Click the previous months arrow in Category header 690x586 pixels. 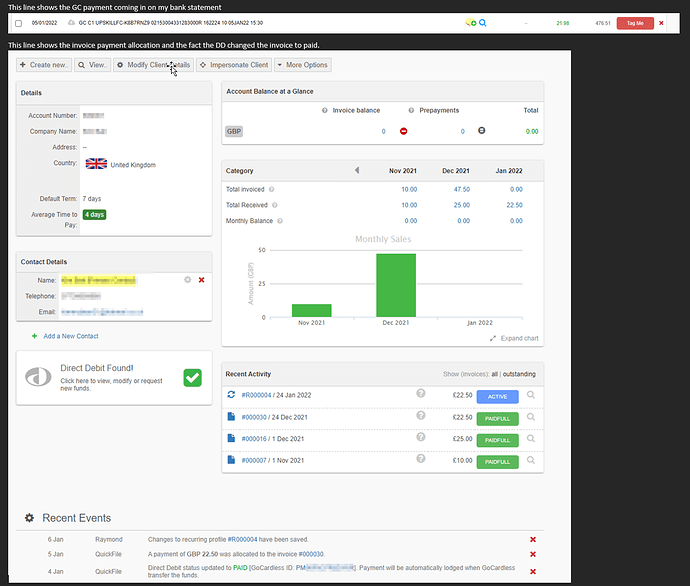pos(358,171)
